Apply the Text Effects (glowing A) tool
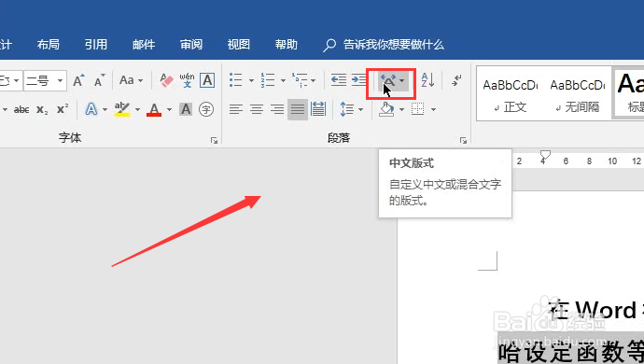 click(x=91, y=110)
